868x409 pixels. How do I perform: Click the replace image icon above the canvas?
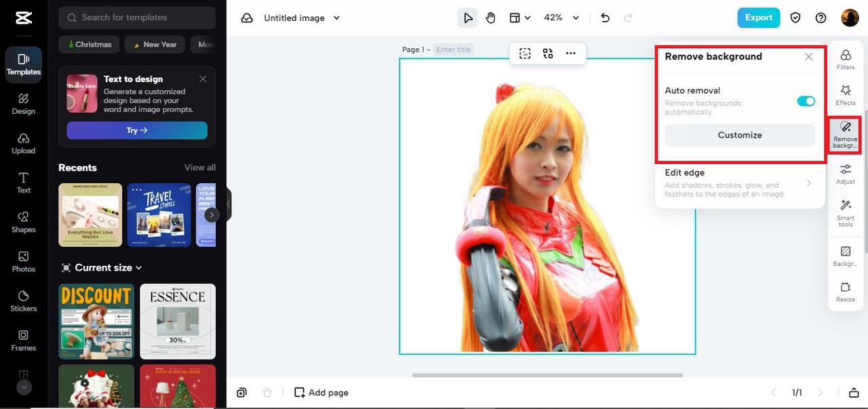(x=548, y=54)
